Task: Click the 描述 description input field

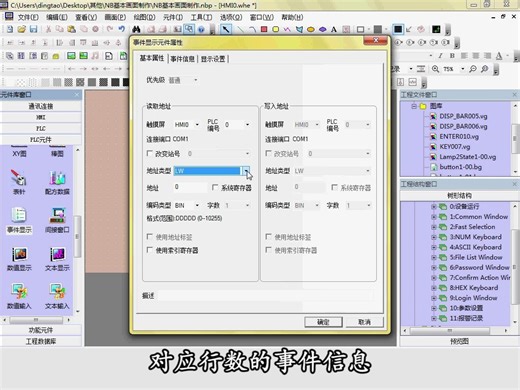Action: (x=265, y=296)
